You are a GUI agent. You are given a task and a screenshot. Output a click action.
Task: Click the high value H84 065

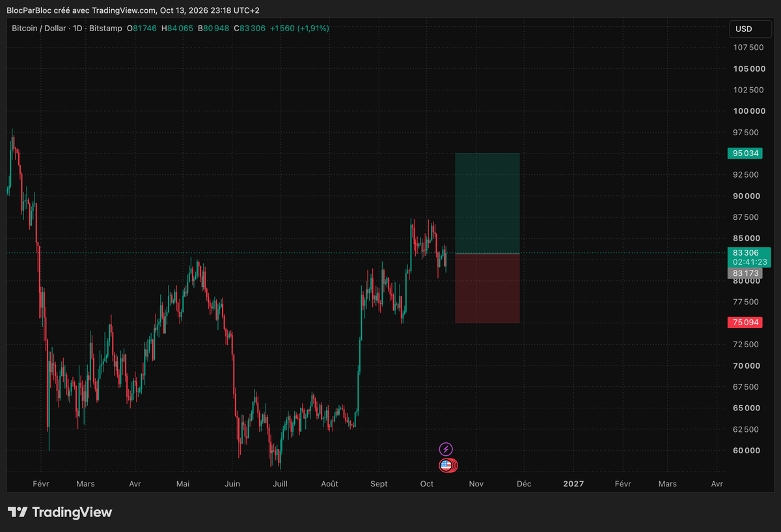(x=177, y=29)
